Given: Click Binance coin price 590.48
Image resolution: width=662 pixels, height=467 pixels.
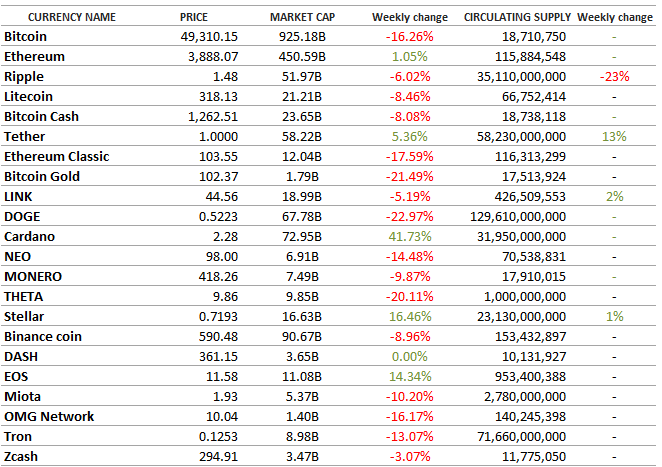Looking at the screenshot, I should 218,337.
